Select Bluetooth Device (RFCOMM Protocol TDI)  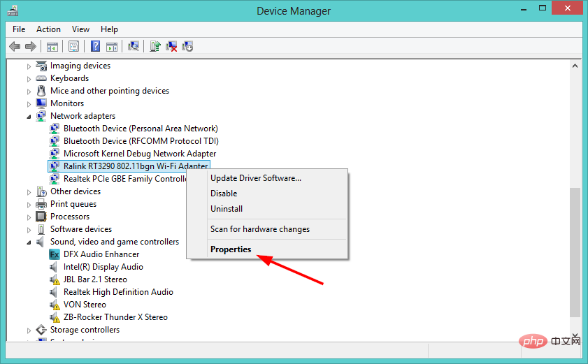click(141, 141)
